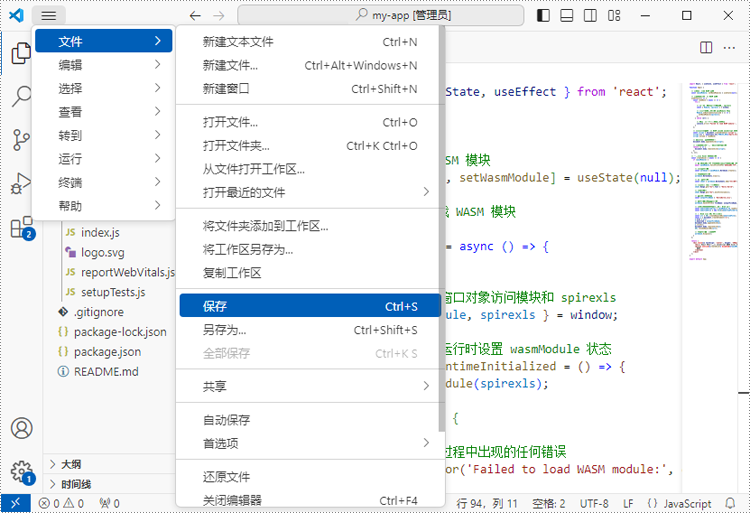Viewport: 750px width, 513px height.
Task: Open Source Control view
Action: (x=21, y=140)
